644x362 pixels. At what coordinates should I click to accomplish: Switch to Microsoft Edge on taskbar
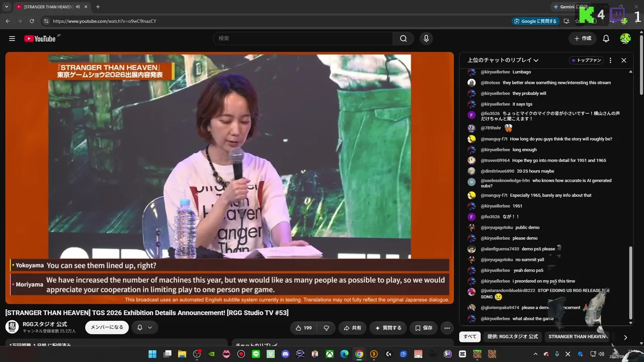click(x=344, y=354)
